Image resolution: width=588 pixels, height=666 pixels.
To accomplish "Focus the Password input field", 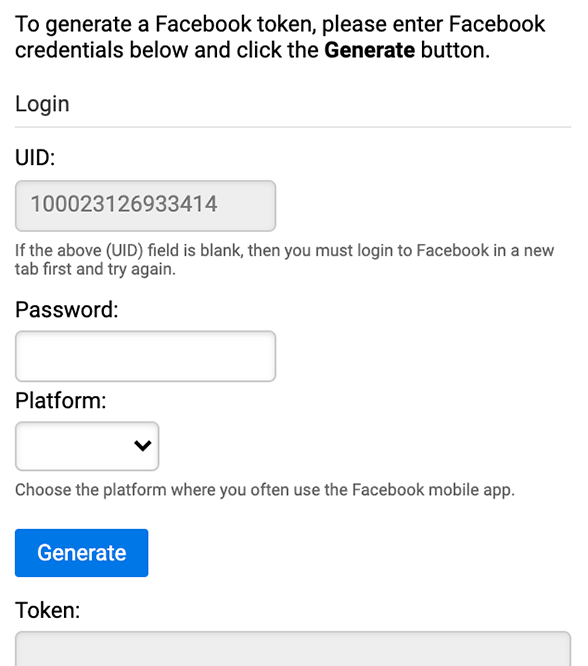I will click(145, 356).
